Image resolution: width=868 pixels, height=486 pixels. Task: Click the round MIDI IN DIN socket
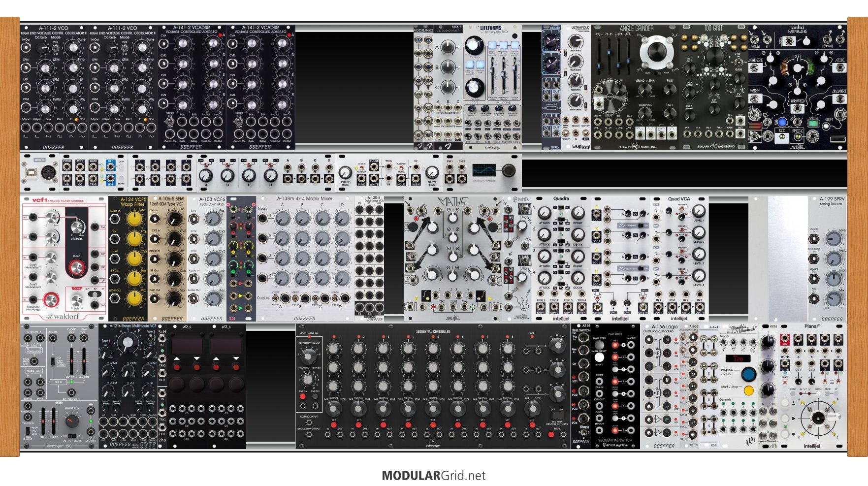pos(48,172)
